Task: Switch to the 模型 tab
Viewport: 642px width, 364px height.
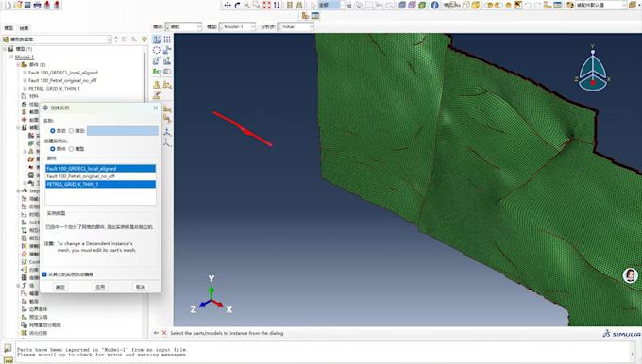Action: [8, 28]
